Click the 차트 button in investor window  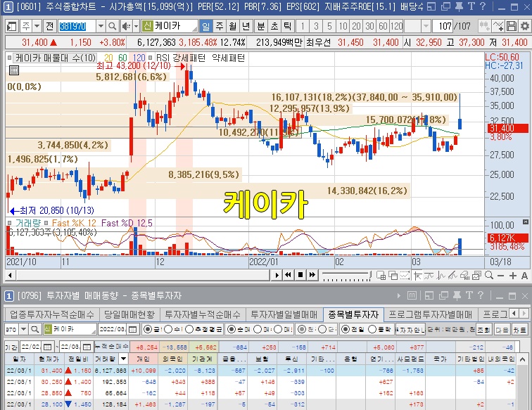[x=520, y=329]
